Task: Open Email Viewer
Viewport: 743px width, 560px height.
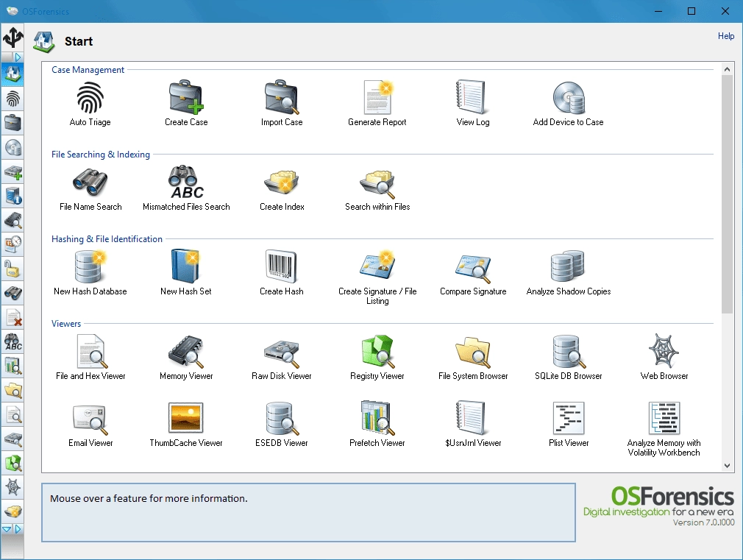Action: pyautogui.click(x=90, y=425)
